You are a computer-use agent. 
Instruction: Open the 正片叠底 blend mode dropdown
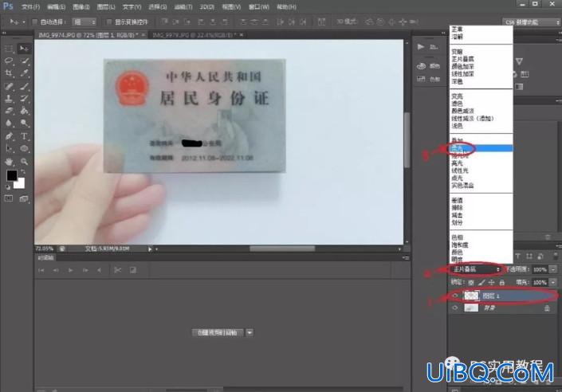click(476, 269)
